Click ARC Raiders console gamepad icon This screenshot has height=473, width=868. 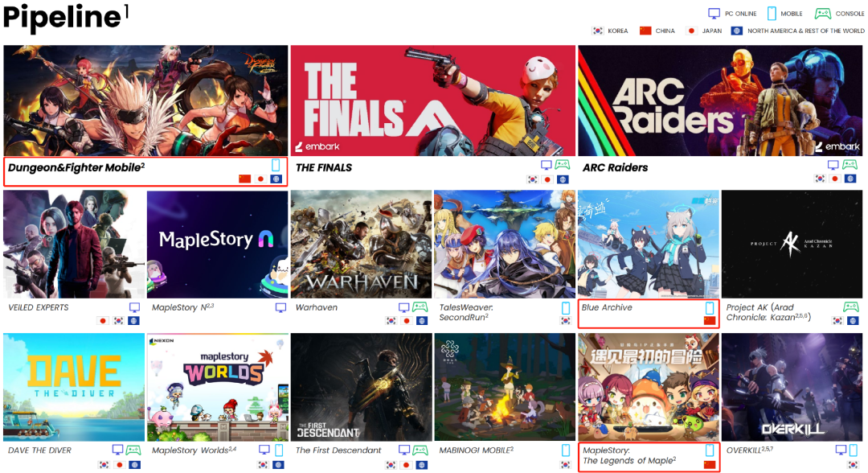(850, 165)
